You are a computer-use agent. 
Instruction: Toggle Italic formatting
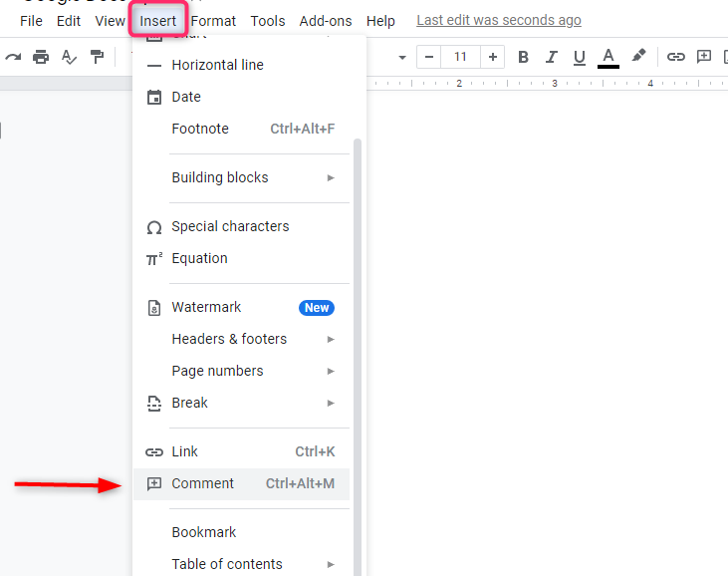point(551,57)
